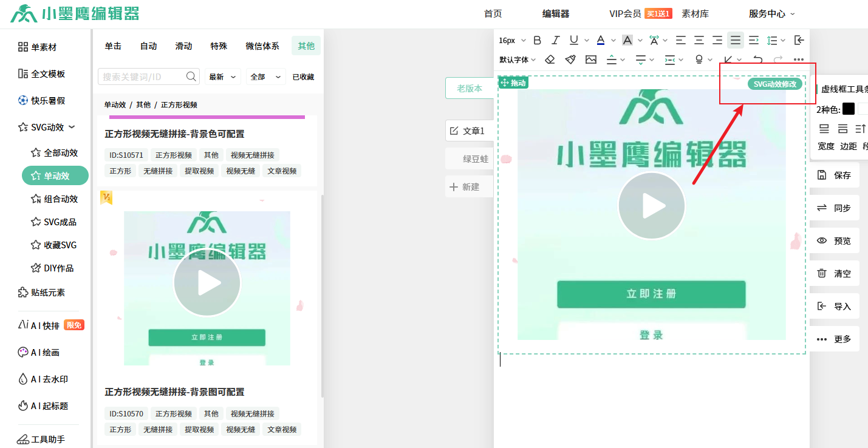Expand the 服务中心 menu
868x448 pixels.
tap(771, 14)
